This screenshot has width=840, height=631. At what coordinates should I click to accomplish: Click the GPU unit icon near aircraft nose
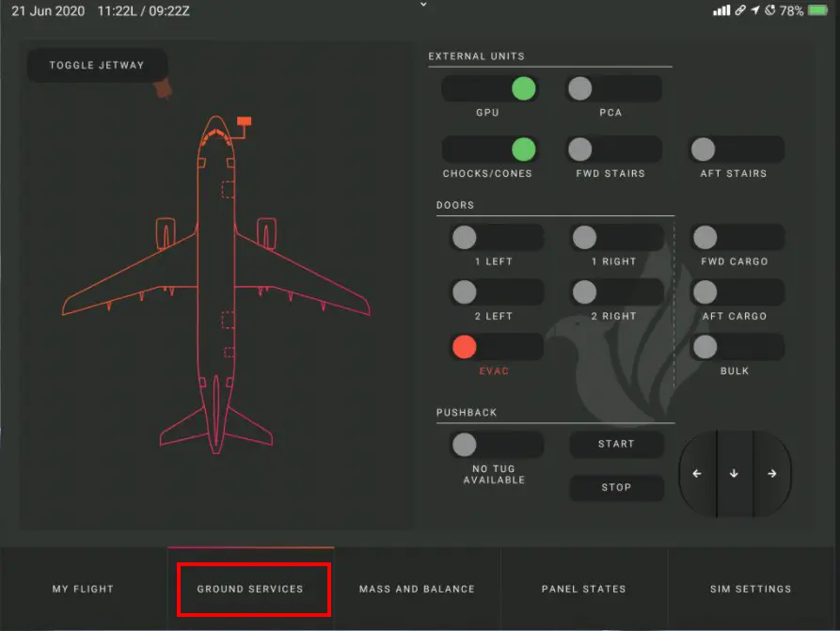(x=245, y=121)
